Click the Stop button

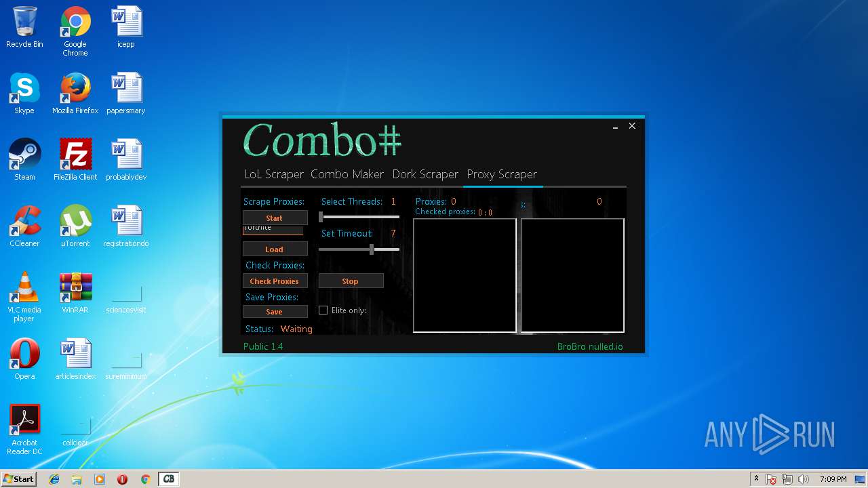tap(351, 281)
